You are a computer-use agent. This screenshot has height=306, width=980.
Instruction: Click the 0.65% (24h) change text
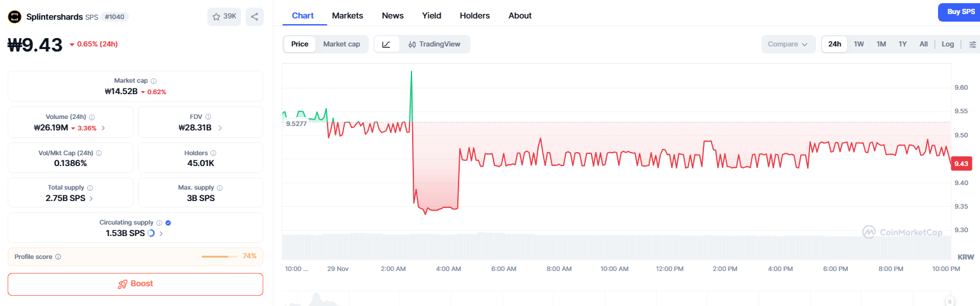[x=97, y=44]
